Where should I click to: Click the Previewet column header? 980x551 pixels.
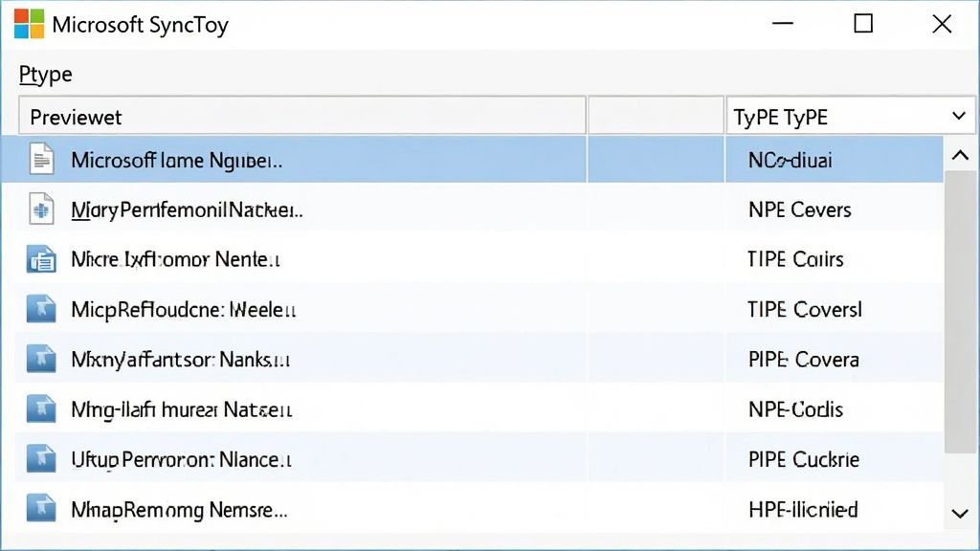(x=302, y=116)
